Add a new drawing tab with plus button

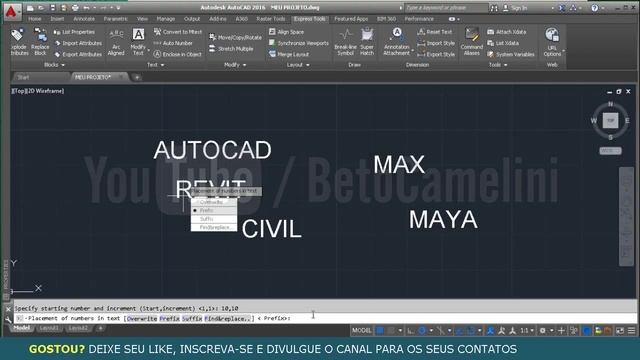pyautogui.click(x=137, y=77)
